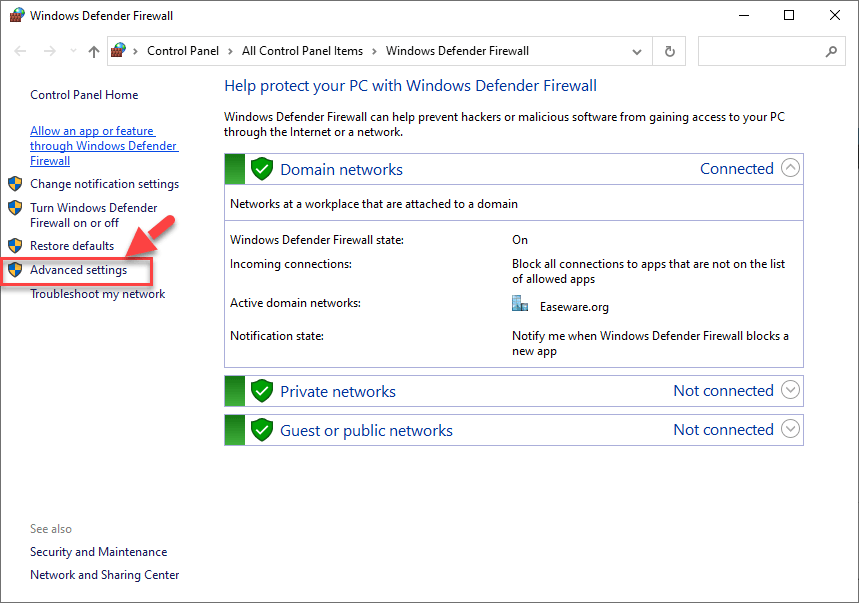Screen dimensions: 859x603
Task: Open Advanced settings
Action: [x=78, y=270]
